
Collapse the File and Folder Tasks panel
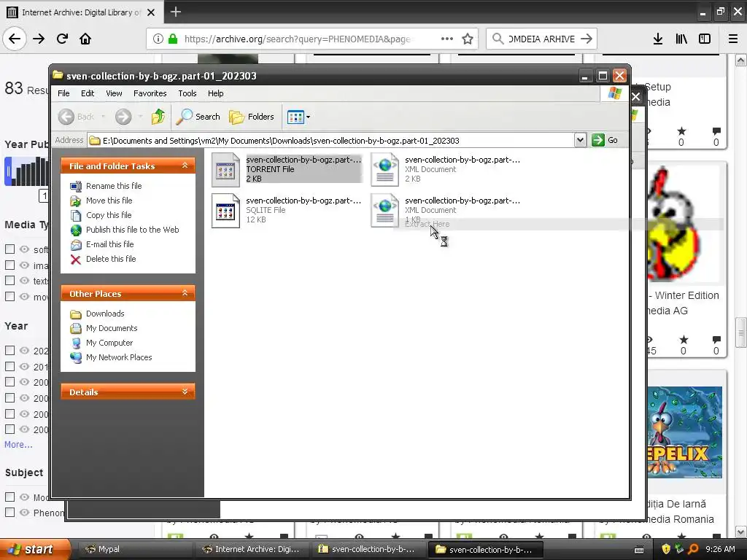pyautogui.click(x=185, y=166)
